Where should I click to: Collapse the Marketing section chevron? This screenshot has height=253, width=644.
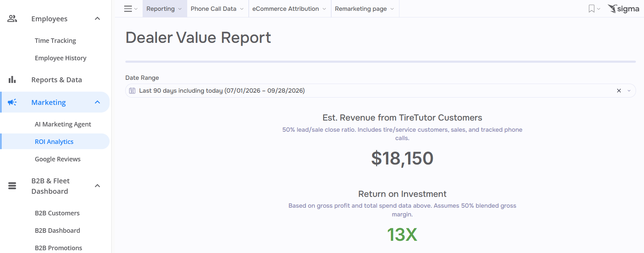[97, 102]
